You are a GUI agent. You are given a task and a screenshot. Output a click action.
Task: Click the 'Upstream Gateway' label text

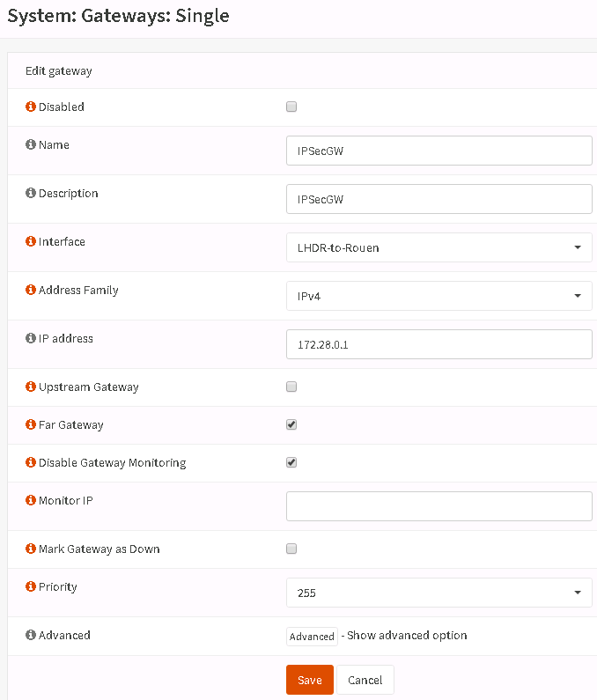click(x=88, y=387)
